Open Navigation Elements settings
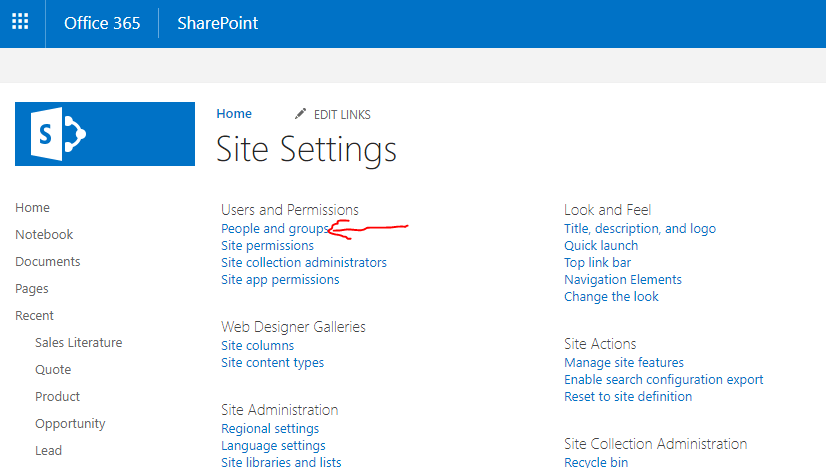 pos(623,280)
